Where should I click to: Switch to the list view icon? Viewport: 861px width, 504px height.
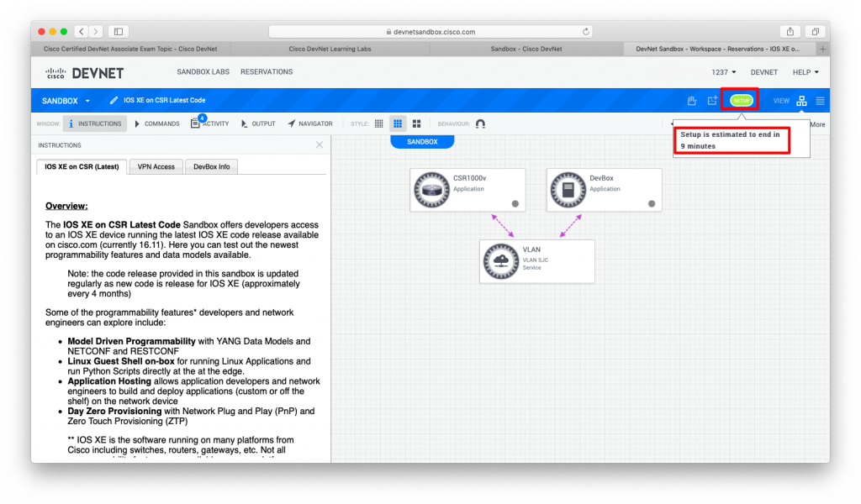[820, 101]
